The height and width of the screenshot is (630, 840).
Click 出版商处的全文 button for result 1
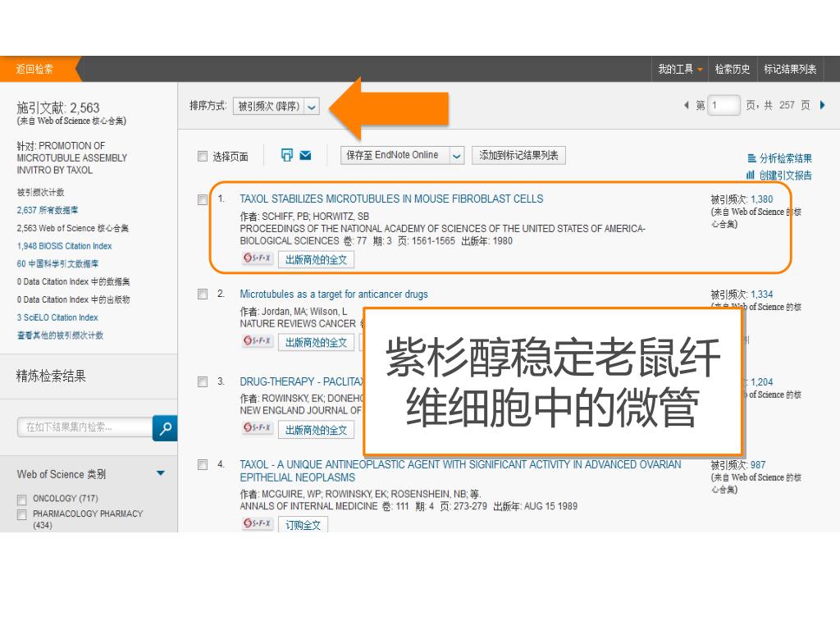click(x=316, y=260)
